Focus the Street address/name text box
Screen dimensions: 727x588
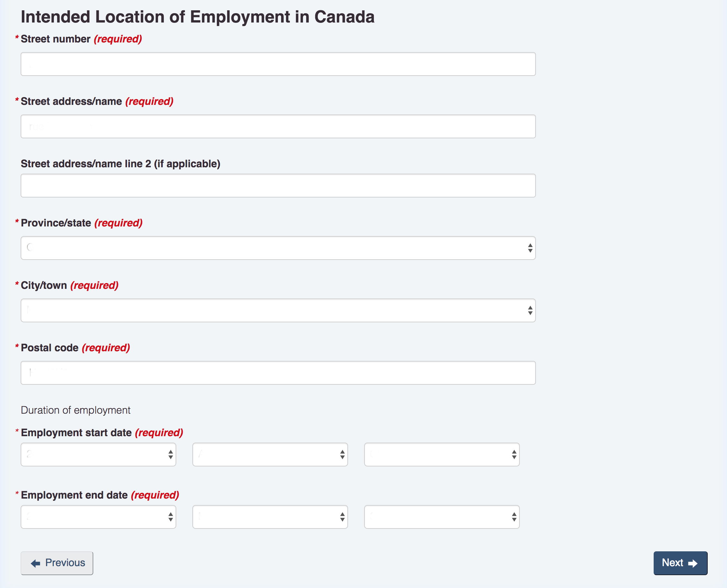[x=278, y=126]
